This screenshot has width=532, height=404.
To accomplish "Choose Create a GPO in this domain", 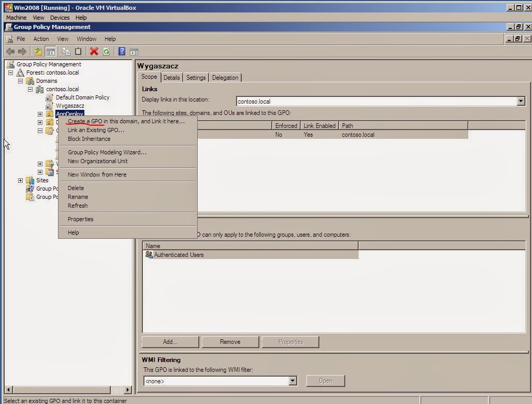I will coord(126,121).
